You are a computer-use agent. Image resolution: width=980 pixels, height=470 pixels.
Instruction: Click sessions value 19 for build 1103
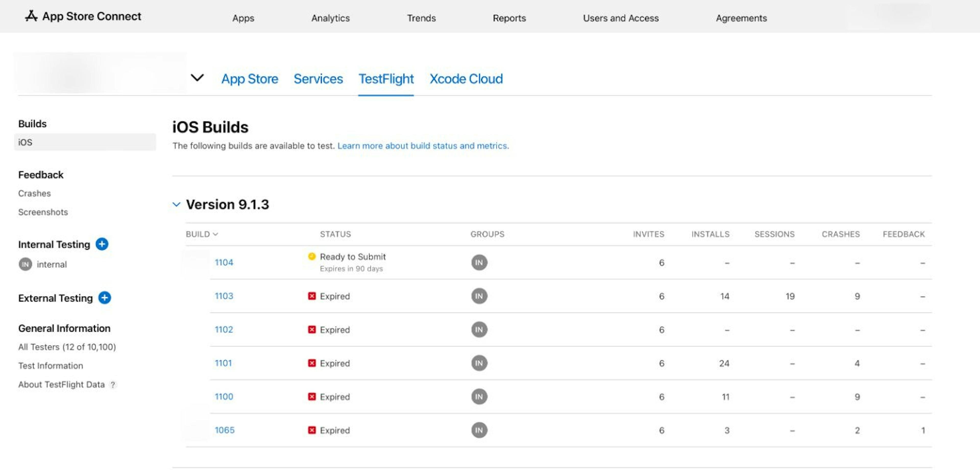pyautogui.click(x=790, y=296)
